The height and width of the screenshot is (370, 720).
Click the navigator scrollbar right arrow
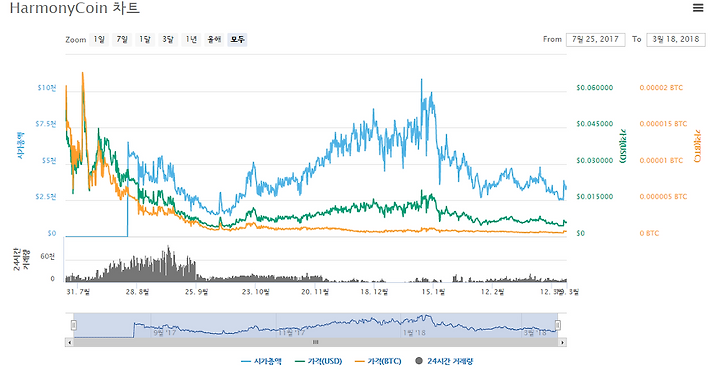(562, 342)
